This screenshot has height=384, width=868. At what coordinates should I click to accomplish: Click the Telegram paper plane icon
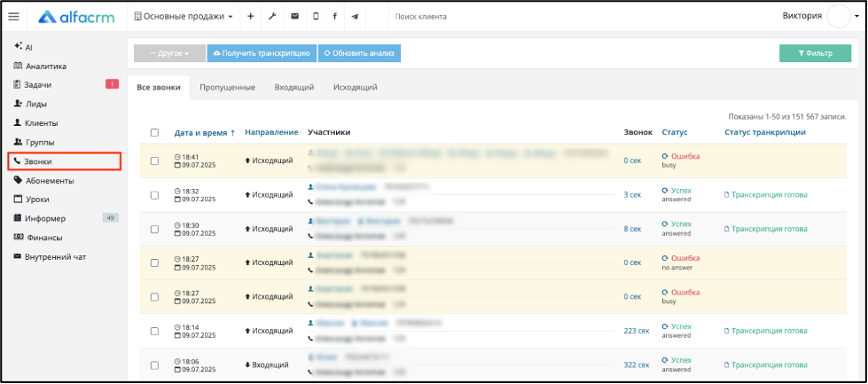(355, 17)
